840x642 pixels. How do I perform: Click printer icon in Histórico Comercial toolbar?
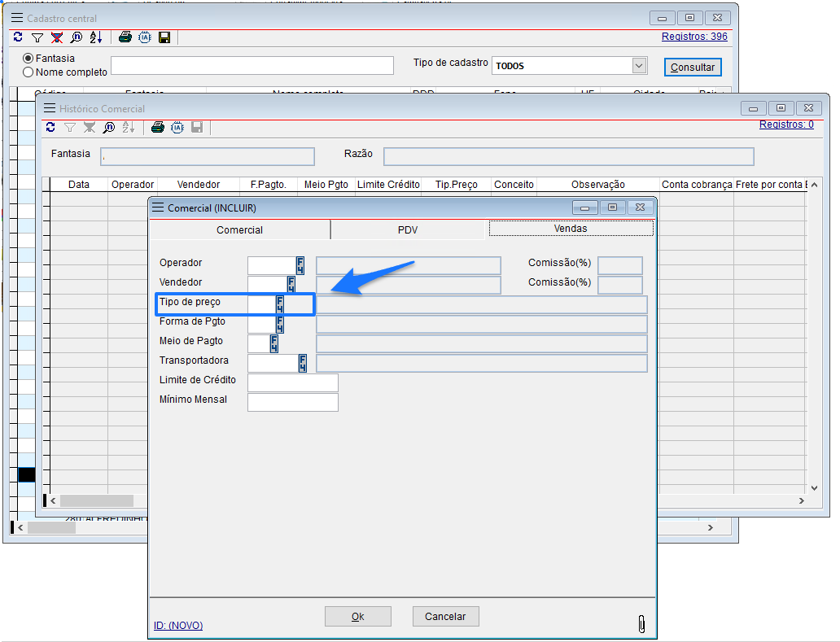158,127
